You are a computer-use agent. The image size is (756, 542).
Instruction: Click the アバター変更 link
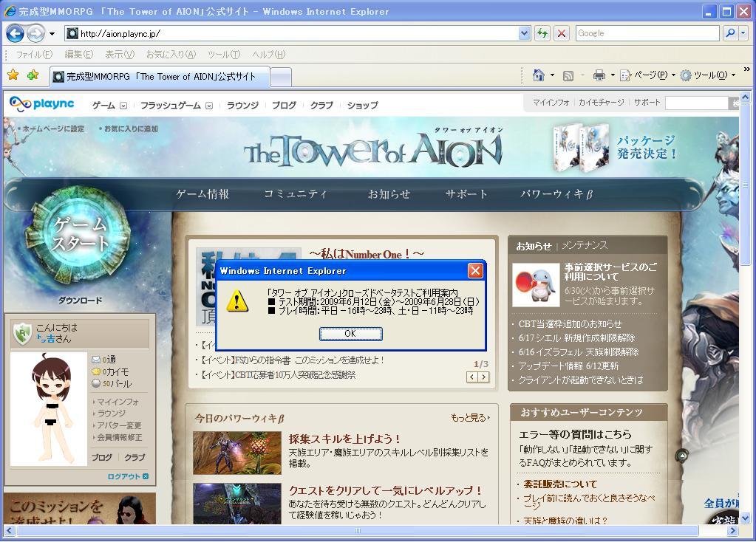tap(119, 425)
